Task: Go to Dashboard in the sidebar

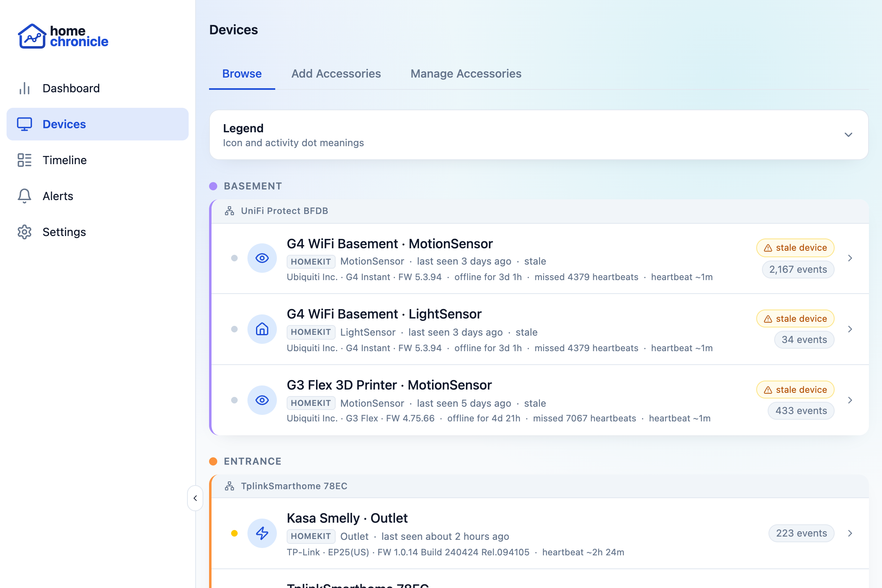Action: coord(98,88)
